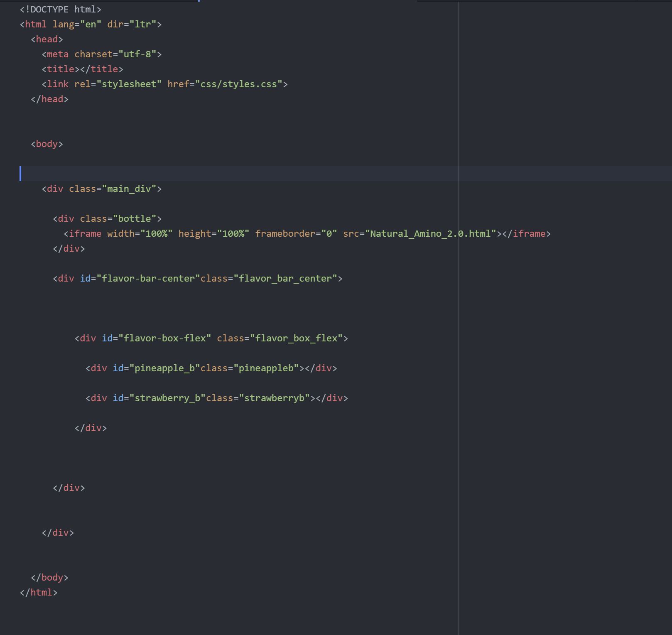
Task: Click the div class="bottle" line
Action: click(x=107, y=218)
